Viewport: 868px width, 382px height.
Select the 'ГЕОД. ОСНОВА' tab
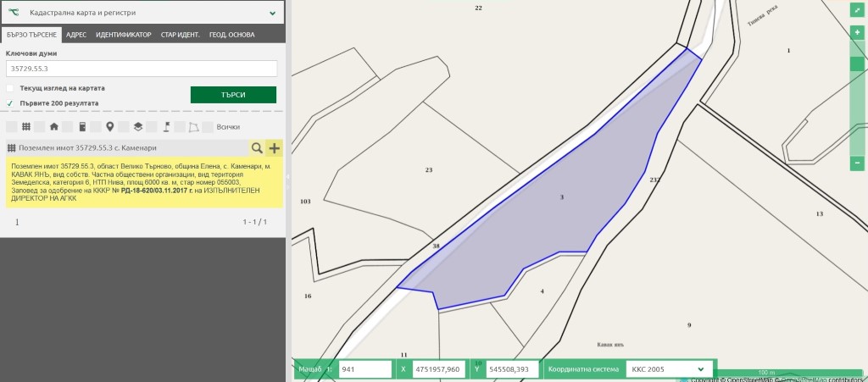(231, 35)
